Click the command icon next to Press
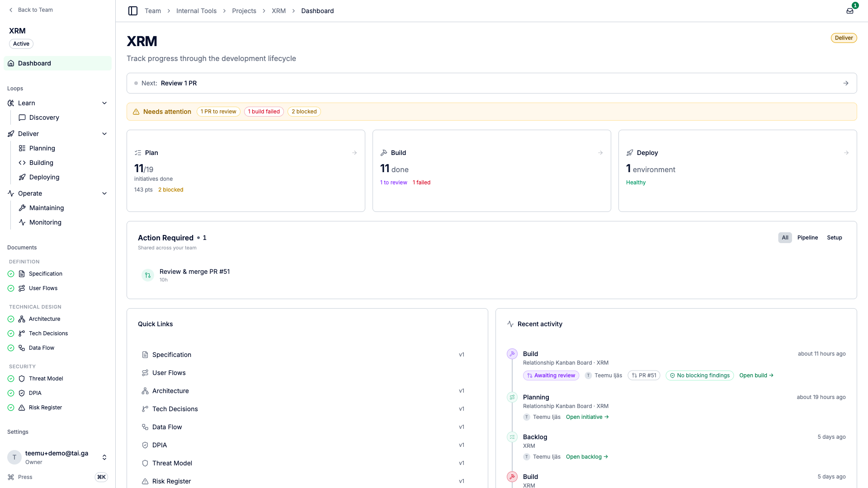The image size is (868, 488). 11,477
